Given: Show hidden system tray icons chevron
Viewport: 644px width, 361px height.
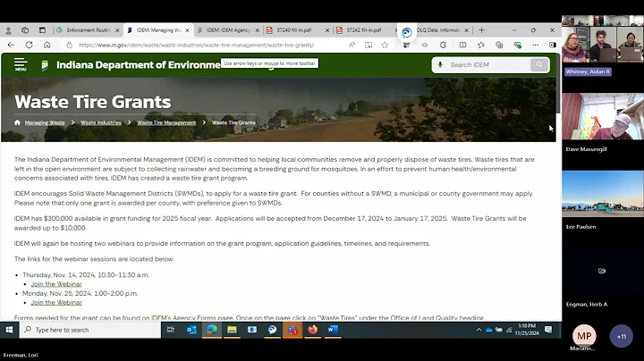Looking at the screenshot, I should pyautogui.click(x=479, y=330).
